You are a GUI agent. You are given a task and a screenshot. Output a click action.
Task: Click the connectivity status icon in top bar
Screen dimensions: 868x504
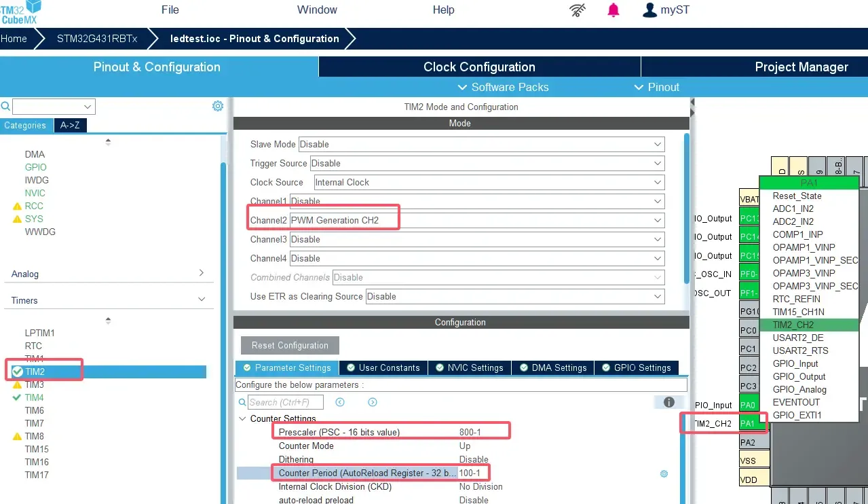[x=577, y=10]
